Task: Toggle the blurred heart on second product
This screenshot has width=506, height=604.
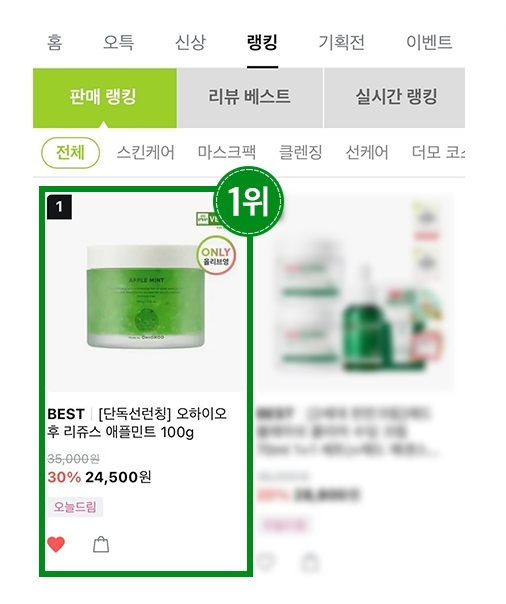Action: [x=266, y=562]
